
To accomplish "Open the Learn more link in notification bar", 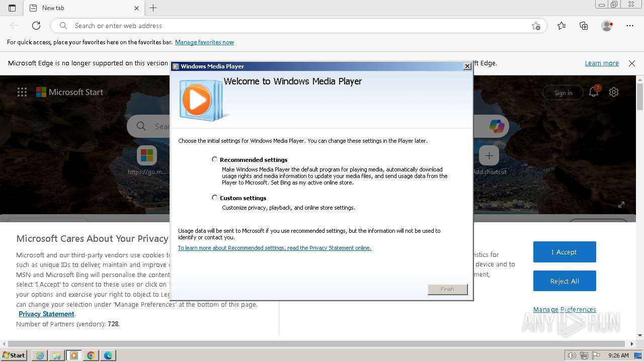I will (602, 63).
